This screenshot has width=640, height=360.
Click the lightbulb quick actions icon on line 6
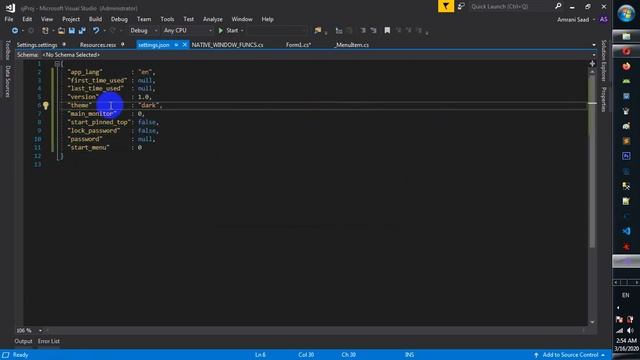pyautogui.click(x=46, y=106)
